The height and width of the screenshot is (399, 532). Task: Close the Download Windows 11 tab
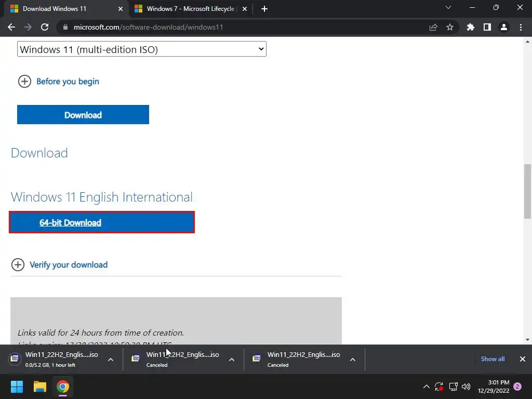point(121,9)
